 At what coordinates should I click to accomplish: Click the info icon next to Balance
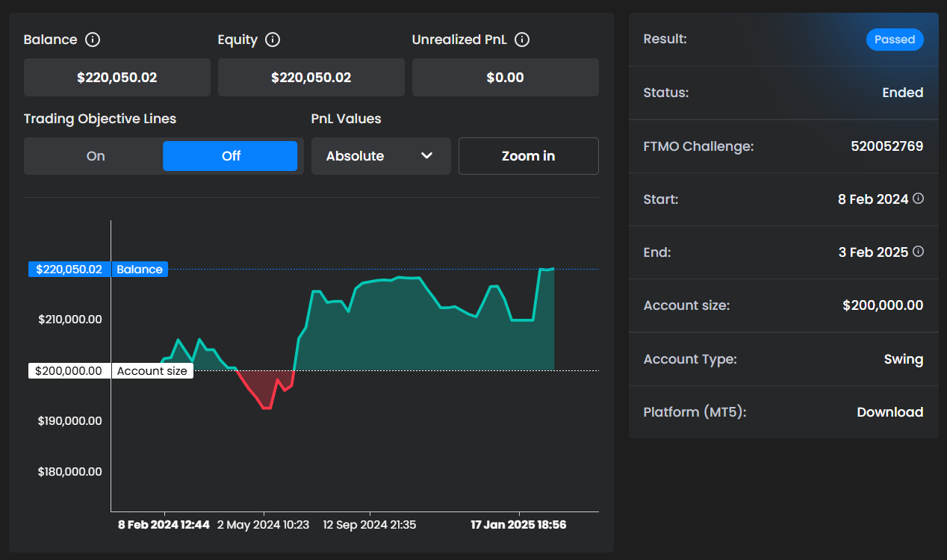click(93, 40)
